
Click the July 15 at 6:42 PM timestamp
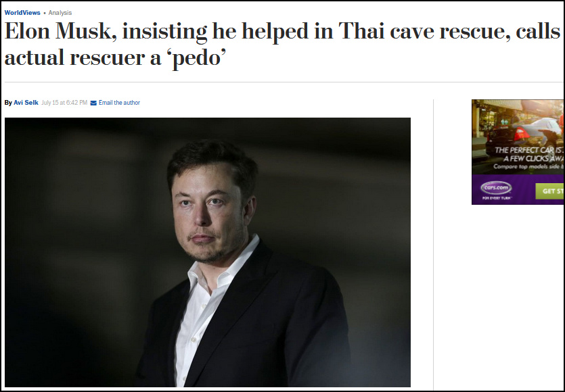pyautogui.click(x=64, y=103)
